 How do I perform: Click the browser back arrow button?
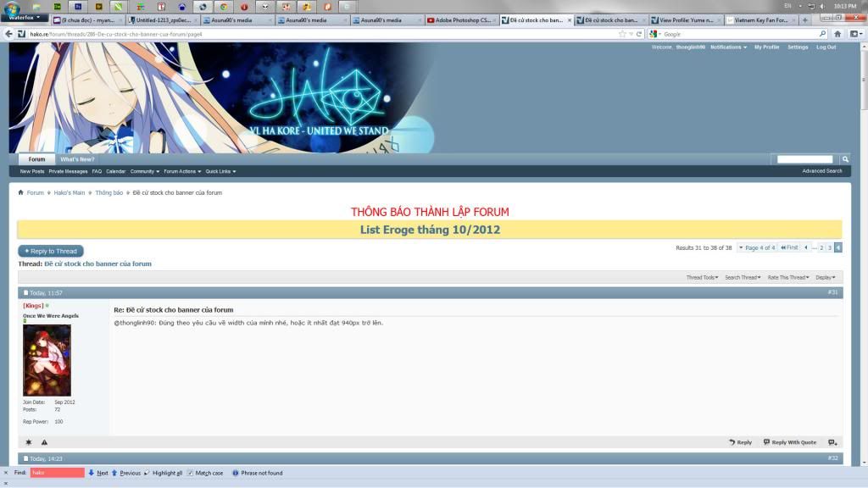(8, 34)
